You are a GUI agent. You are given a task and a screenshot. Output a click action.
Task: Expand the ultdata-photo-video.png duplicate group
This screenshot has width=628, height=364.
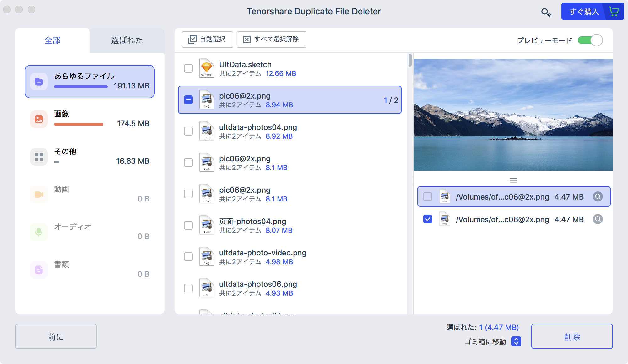pos(263,257)
